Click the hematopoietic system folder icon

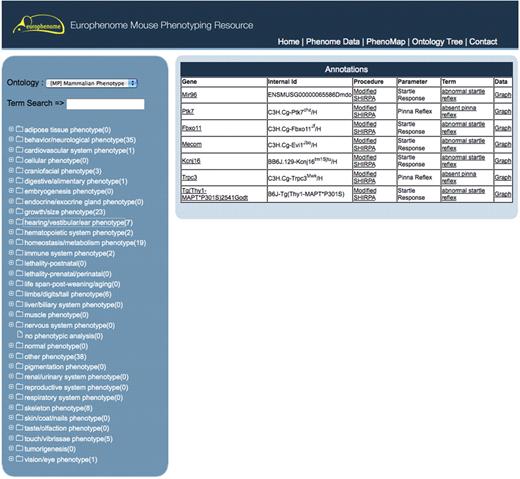point(19,232)
